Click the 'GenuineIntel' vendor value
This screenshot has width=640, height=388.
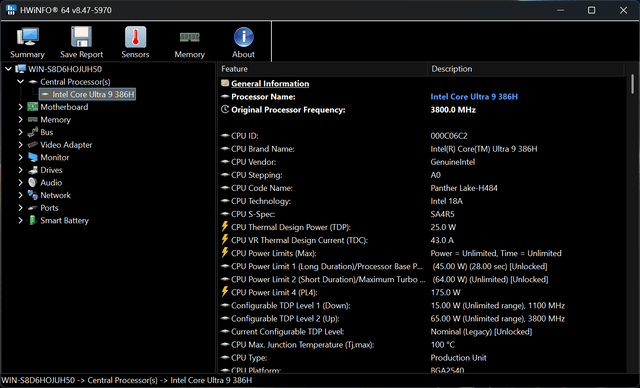(453, 162)
